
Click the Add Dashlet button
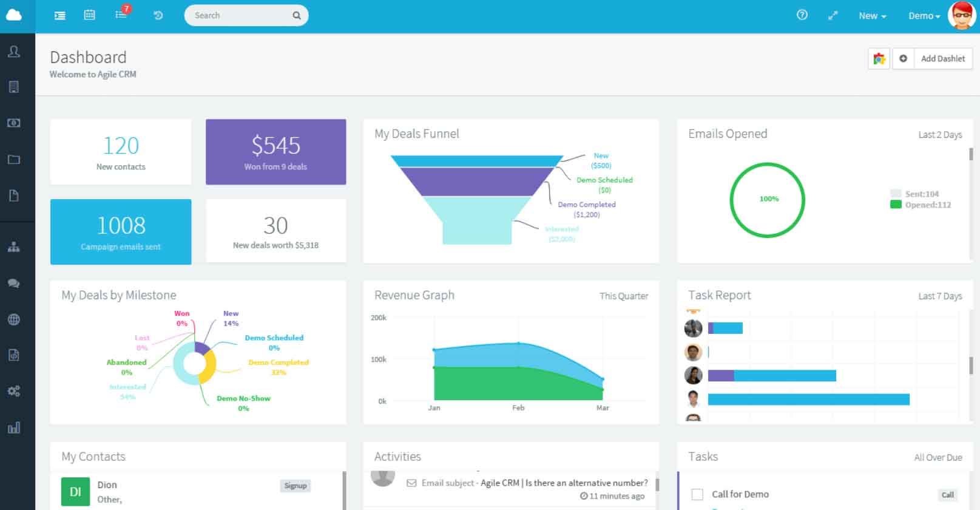pyautogui.click(x=942, y=58)
